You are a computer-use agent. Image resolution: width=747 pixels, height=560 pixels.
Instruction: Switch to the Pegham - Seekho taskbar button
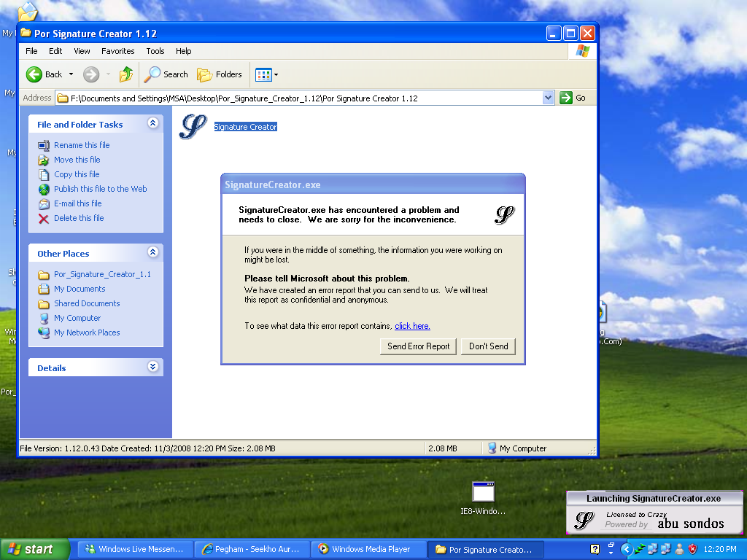[x=252, y=550]
